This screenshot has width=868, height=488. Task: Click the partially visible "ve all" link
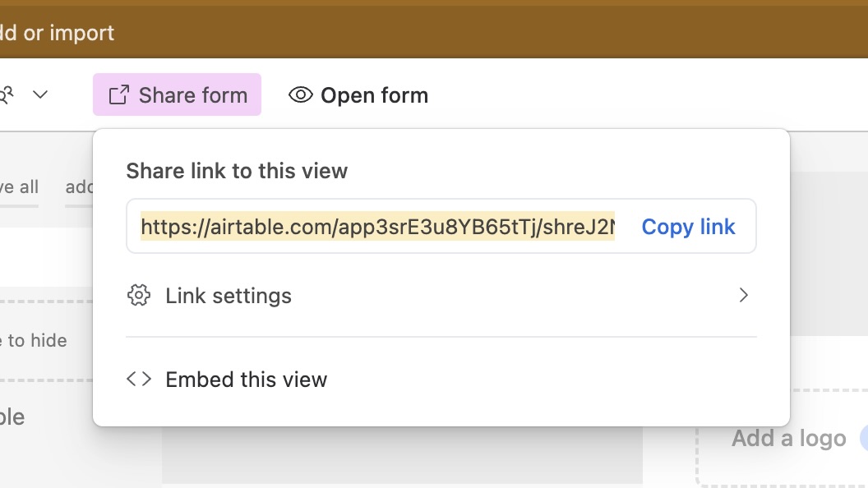point(19,187)
